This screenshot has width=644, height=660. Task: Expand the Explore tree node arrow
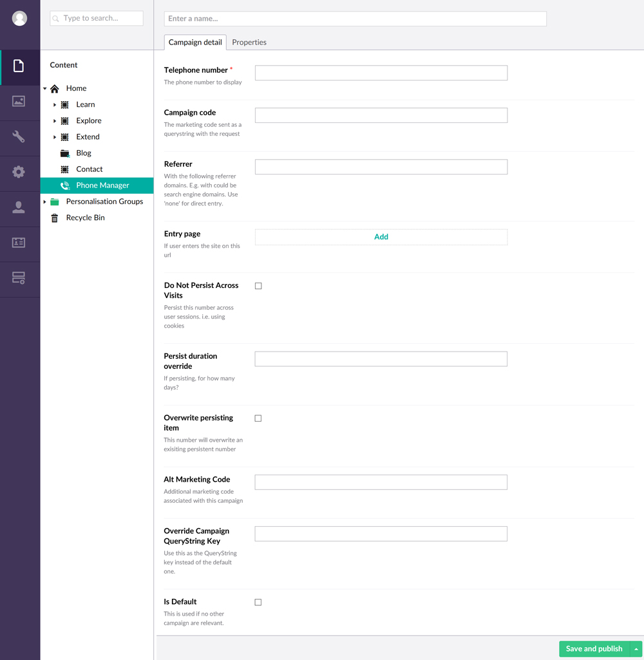click(55, 121)
